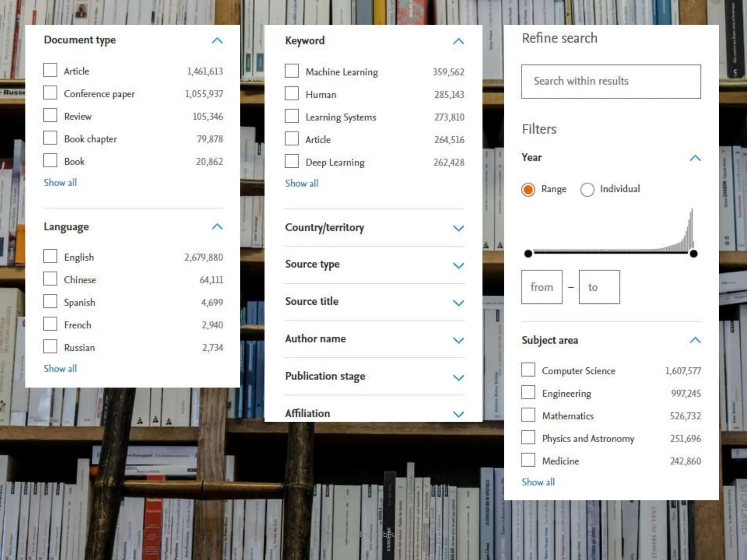The width and height of the screenshot is (747, 560).
Task: Check the Conference paper checkbox
Action: [x=50, y=93]
